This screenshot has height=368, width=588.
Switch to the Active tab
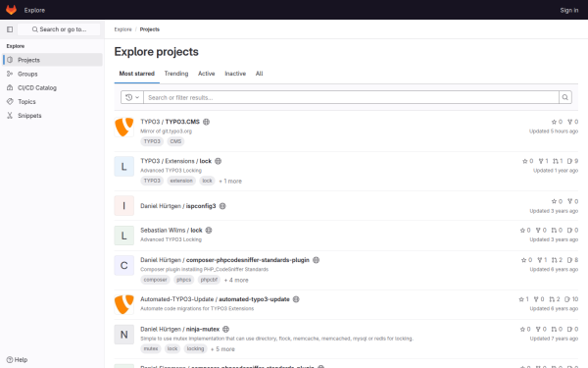(x=207, y=74)
